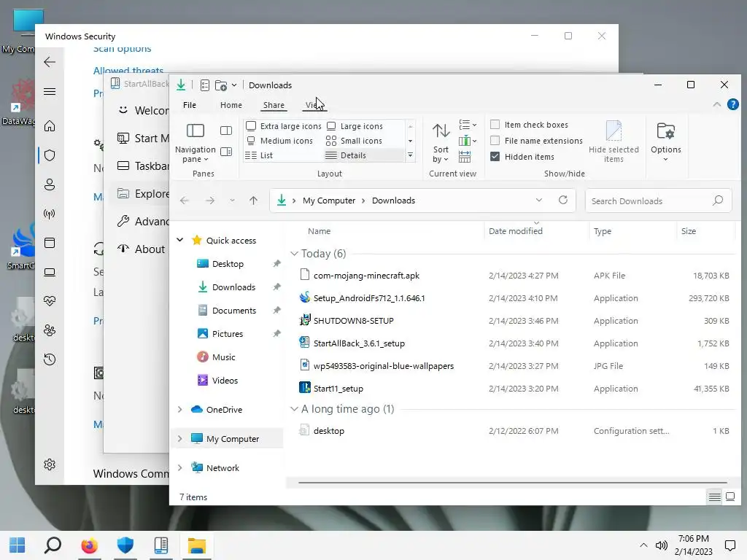Select Details layout
The width and height of the screenshot is (747, 560).
[x=364, y=155]
